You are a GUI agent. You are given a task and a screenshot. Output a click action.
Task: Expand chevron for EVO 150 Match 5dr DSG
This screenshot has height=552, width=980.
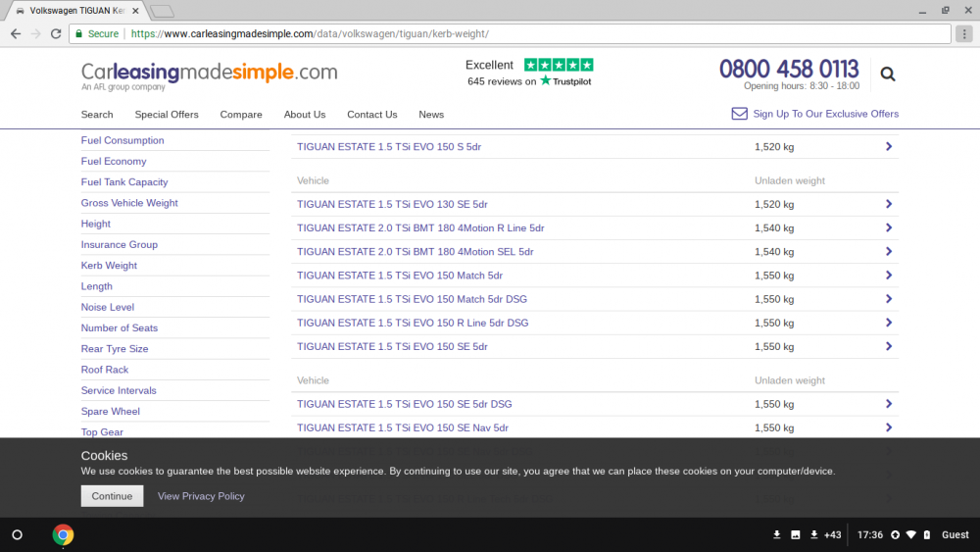(888, 299)
